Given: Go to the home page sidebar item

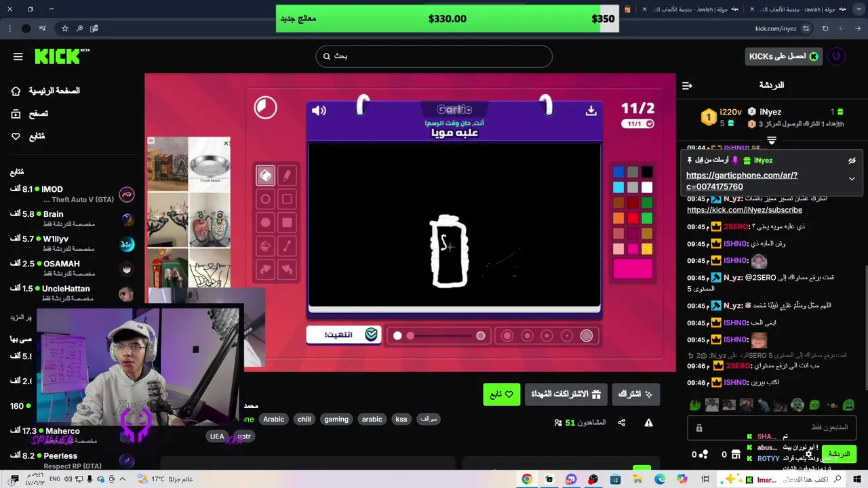Looking at the screenshot, I should coord(45,91).
